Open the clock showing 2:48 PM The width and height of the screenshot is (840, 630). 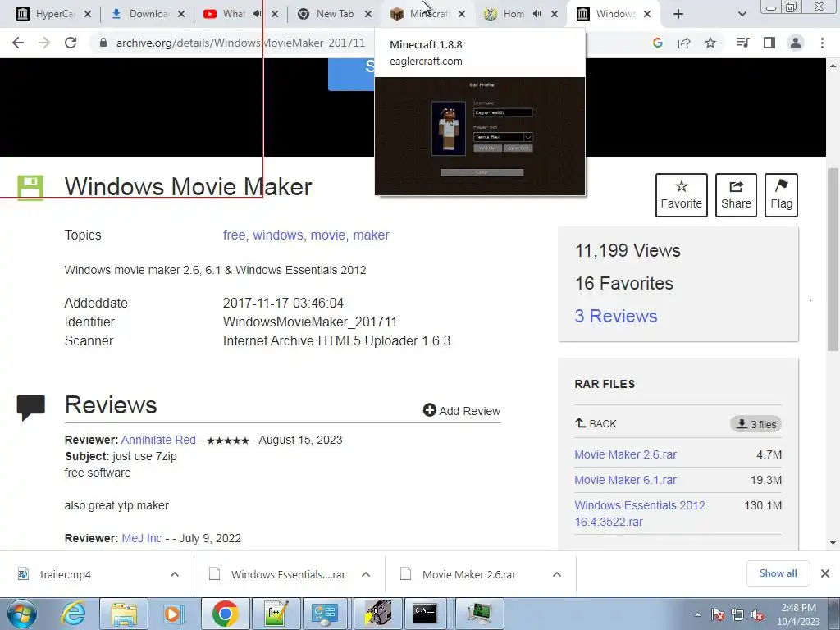798,614
